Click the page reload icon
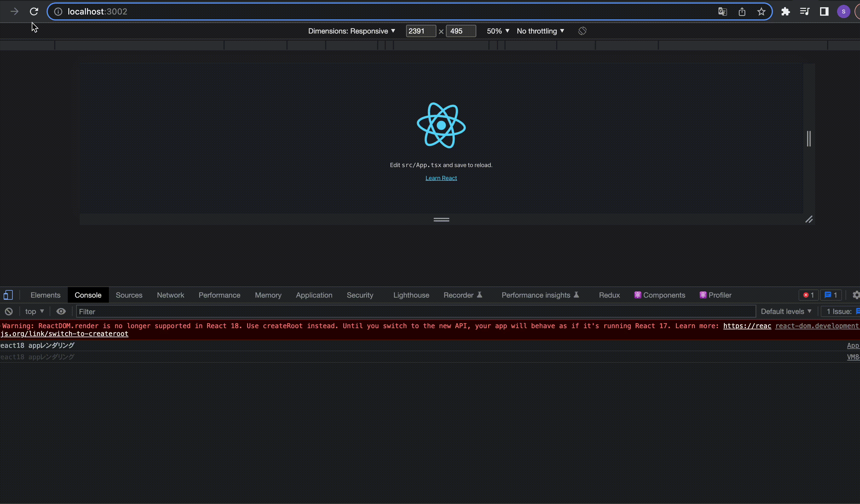This screenshot has height=504, width=860. click(34, 11)
